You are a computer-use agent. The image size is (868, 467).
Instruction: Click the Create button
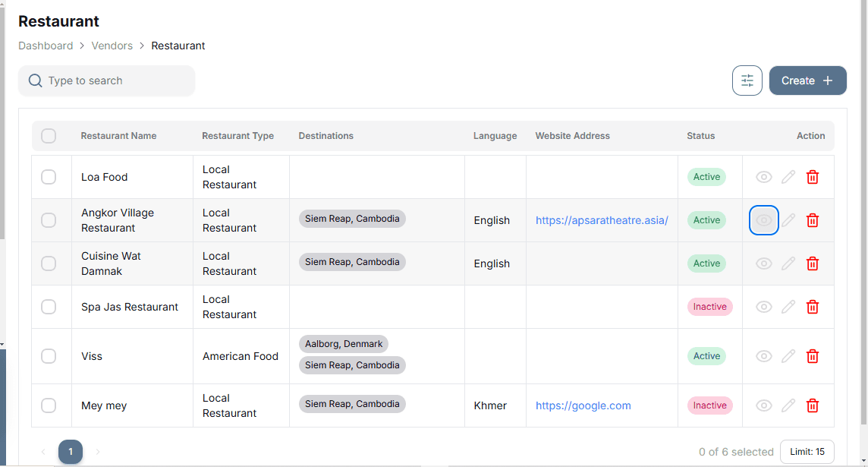click(x=807, y=80)
